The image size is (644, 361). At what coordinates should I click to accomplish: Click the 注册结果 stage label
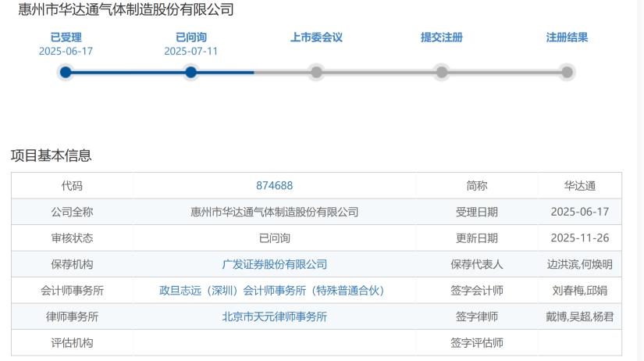[x=568, y=38]
